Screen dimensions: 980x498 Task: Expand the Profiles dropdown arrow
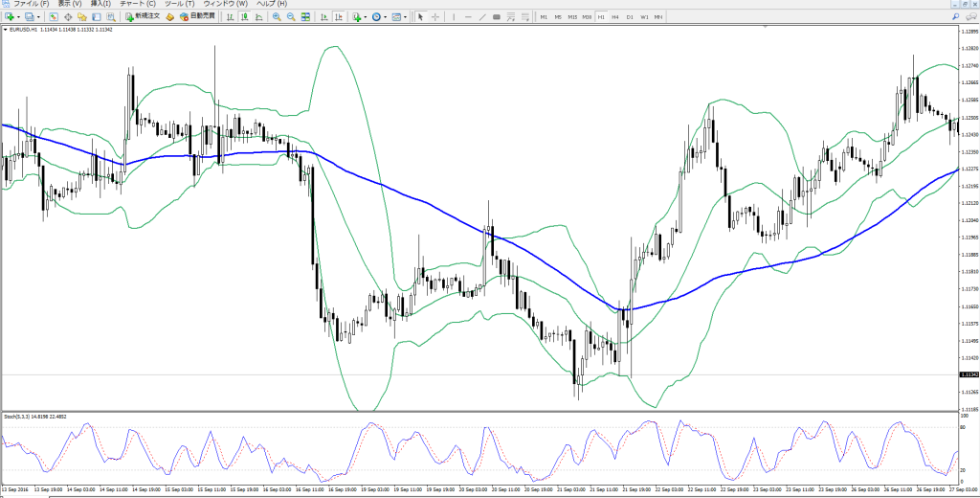click(x=38, y=17)
